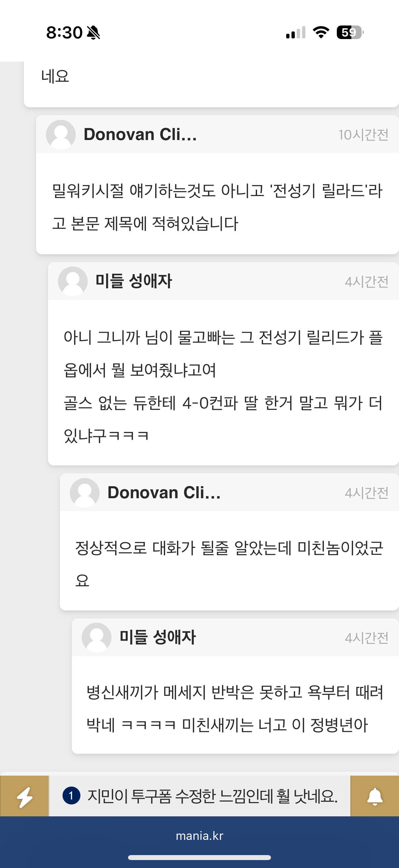Open username 미들 성애자 on first reply
The height and width of the screenshot is (868, 399).
click(x=134, y=281)
